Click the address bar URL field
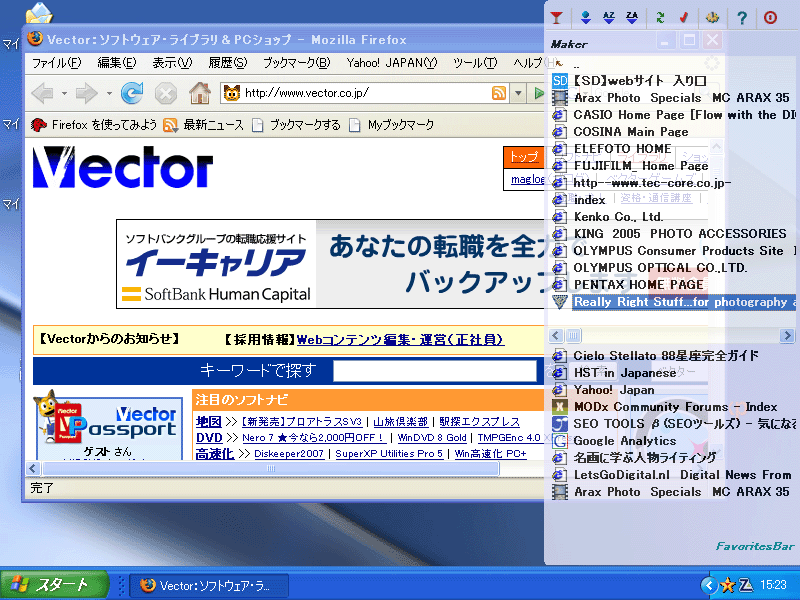 tap(366, 93)
